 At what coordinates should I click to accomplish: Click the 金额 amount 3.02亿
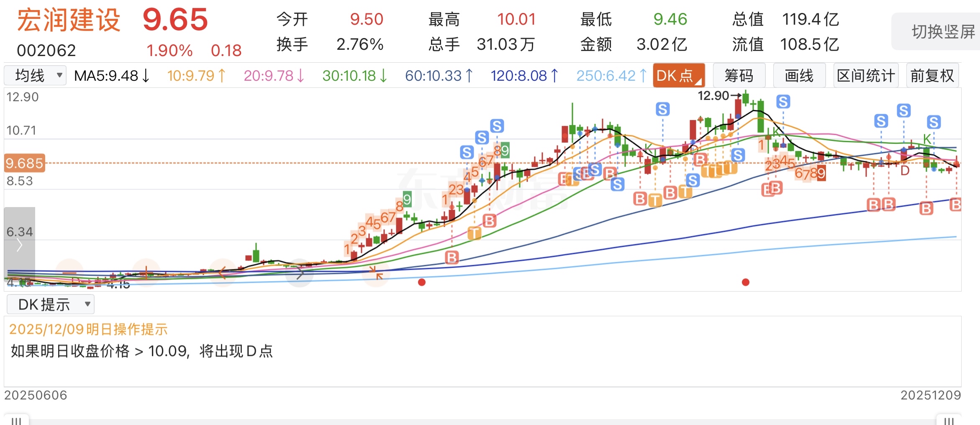click(x=662, y=44)
